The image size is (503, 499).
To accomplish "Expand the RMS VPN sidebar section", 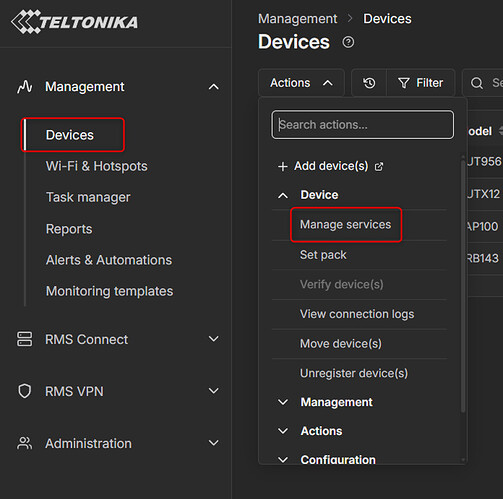I will pyautogui.click(x=214, y=391).
